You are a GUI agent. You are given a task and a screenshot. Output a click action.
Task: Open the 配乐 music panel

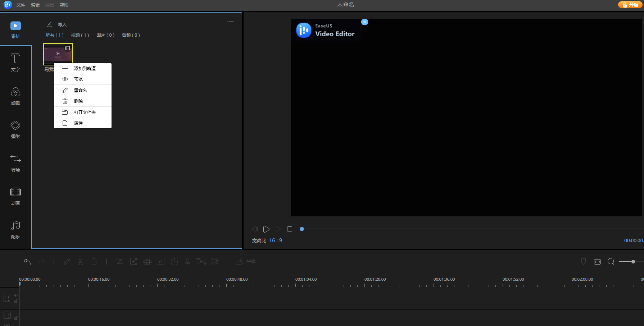[x=15, y=230]
